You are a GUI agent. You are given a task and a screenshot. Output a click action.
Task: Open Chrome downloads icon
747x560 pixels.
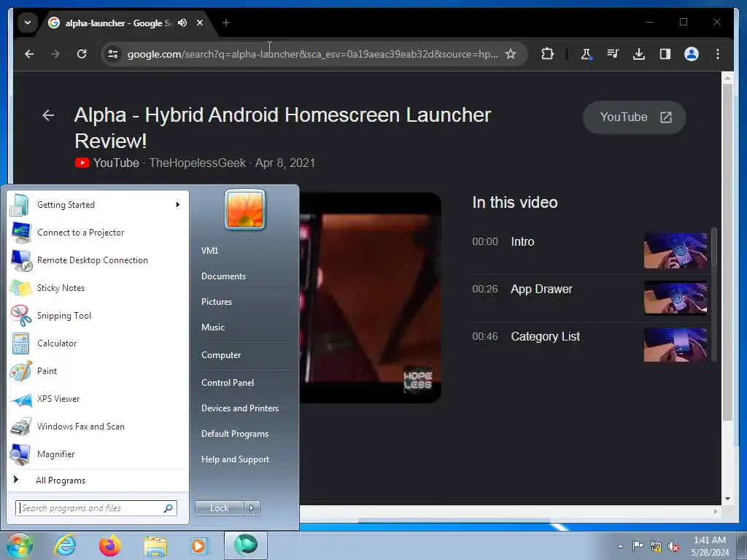coord(639,54)
